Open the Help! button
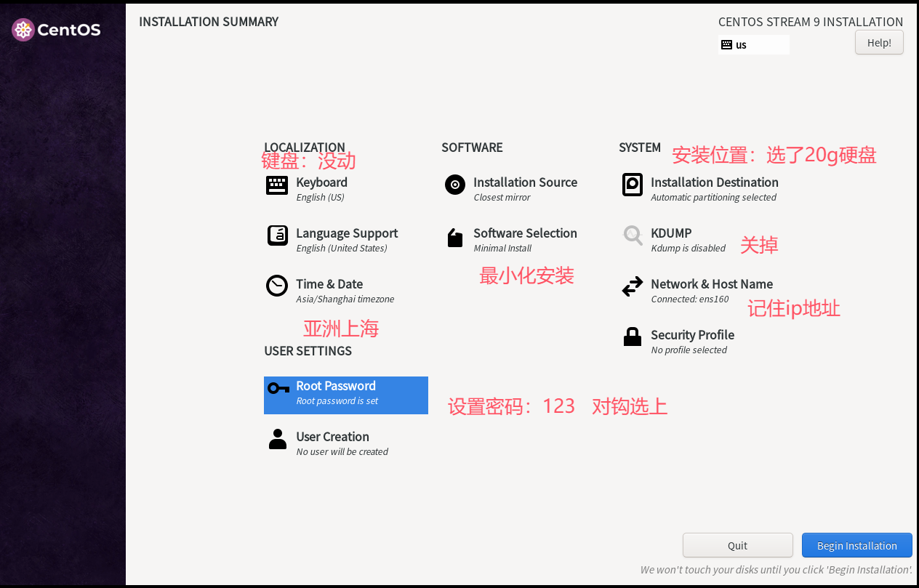 (879, 42)
